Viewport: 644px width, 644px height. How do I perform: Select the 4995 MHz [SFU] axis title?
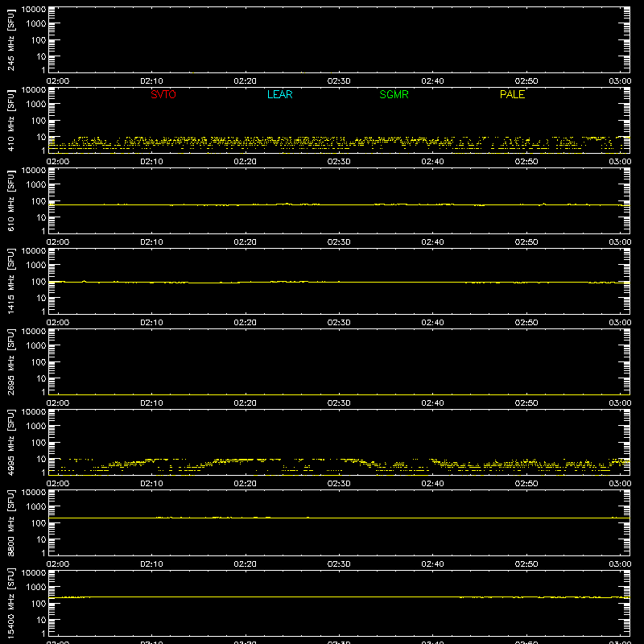[x=10, y=442]
